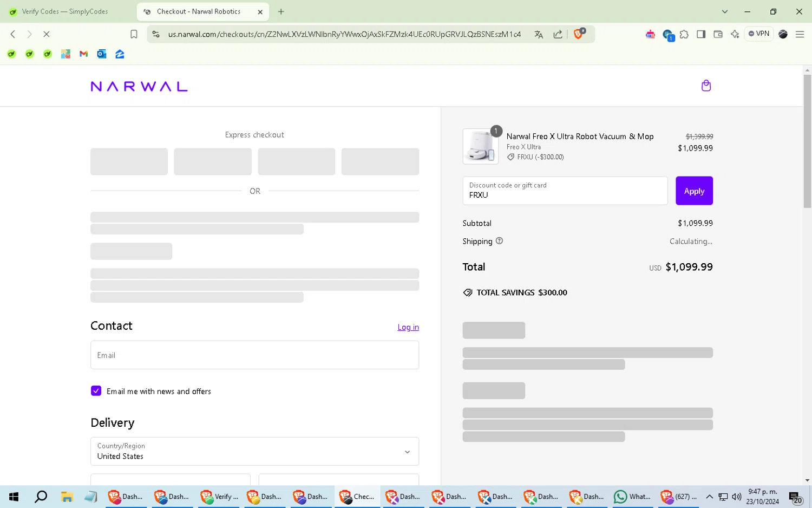Click the Narwal logo
Image resolution: width=812 pixels, height=508 pixels.
(x=139, y=87)
